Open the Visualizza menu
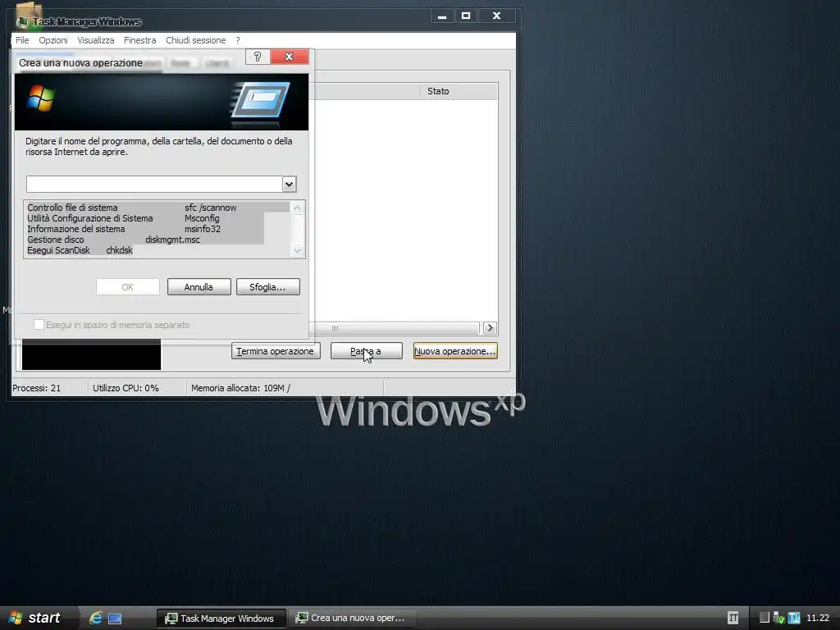 click(96, 40)
